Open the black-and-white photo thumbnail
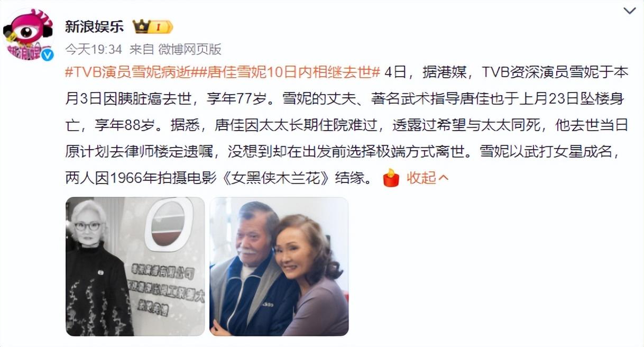This screenshot has width=644, height=347. coord(135,267)
